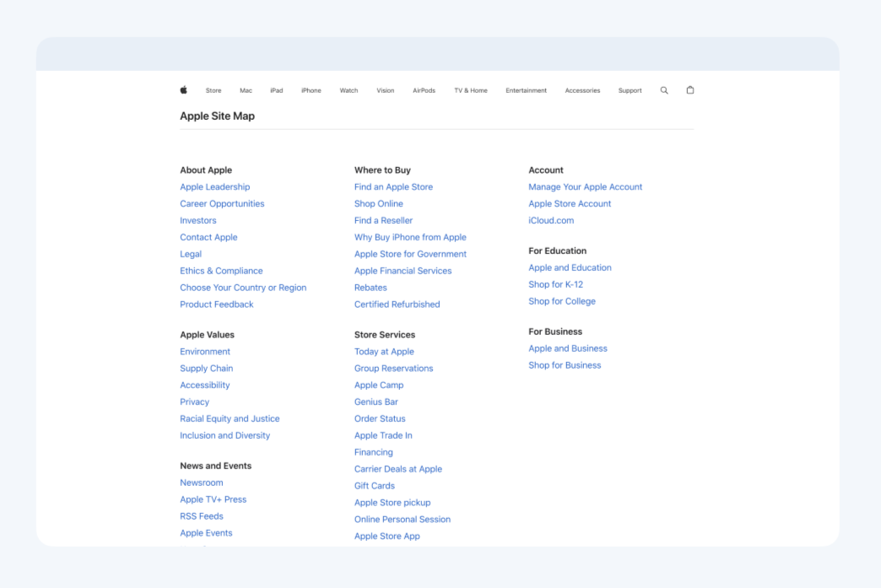Open the Apple Store App link
This screenshot has height=588, width=881.
pyautogui.click(x=387, y=537)
